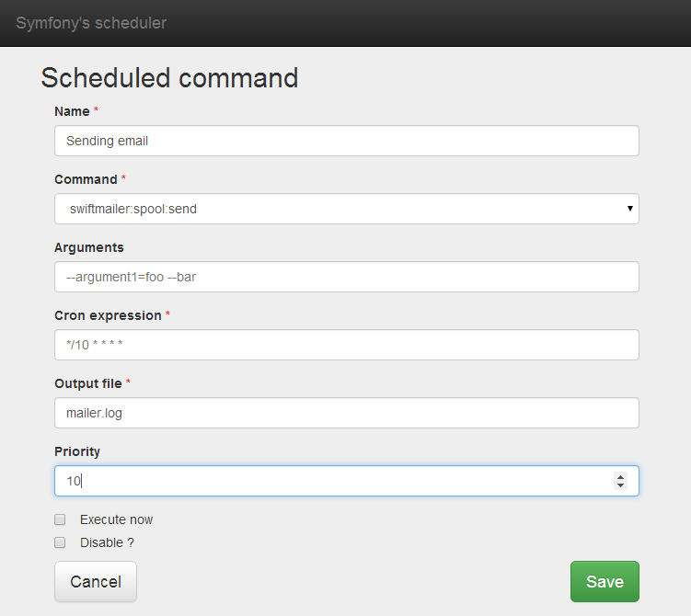Open the Symfony's scheduler home link
This screenshot has height=616, width=691.
pos(91,23)
